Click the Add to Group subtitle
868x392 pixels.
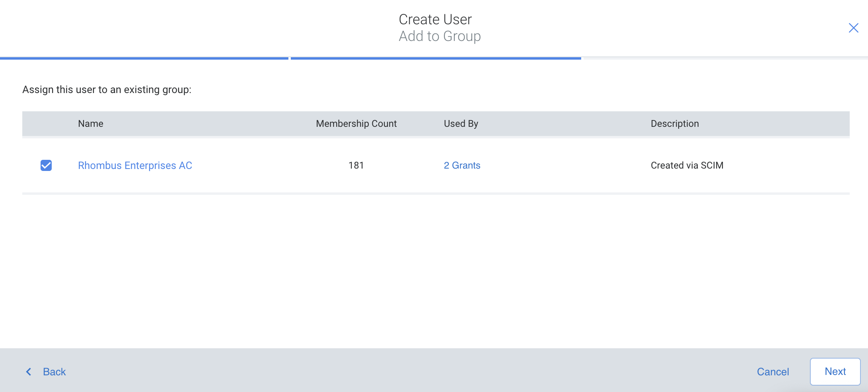(x=440, y=36)
